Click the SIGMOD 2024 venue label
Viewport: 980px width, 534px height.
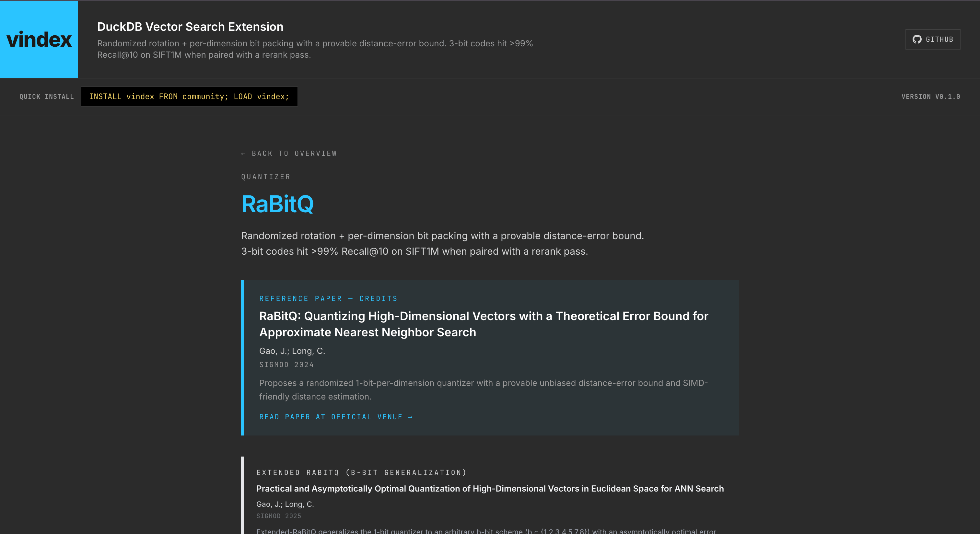[286, 364]
